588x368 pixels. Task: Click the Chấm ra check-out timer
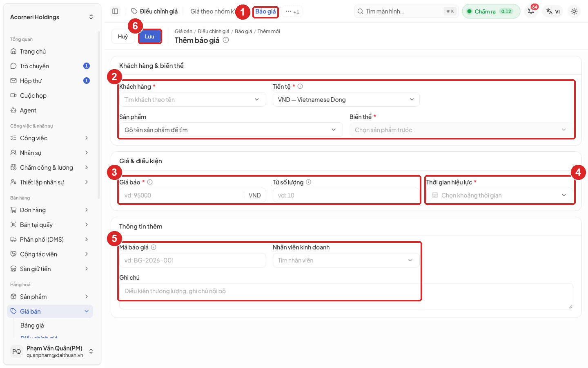coord(491,11)
